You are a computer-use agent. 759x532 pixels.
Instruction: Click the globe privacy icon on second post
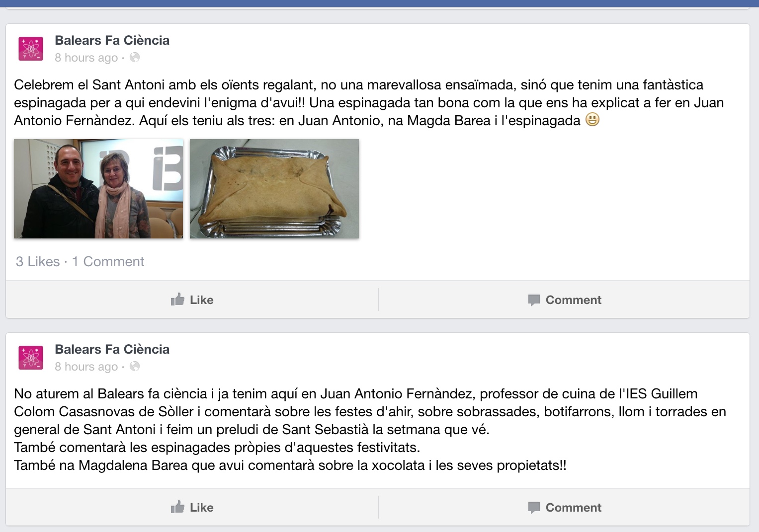(135, 367)
